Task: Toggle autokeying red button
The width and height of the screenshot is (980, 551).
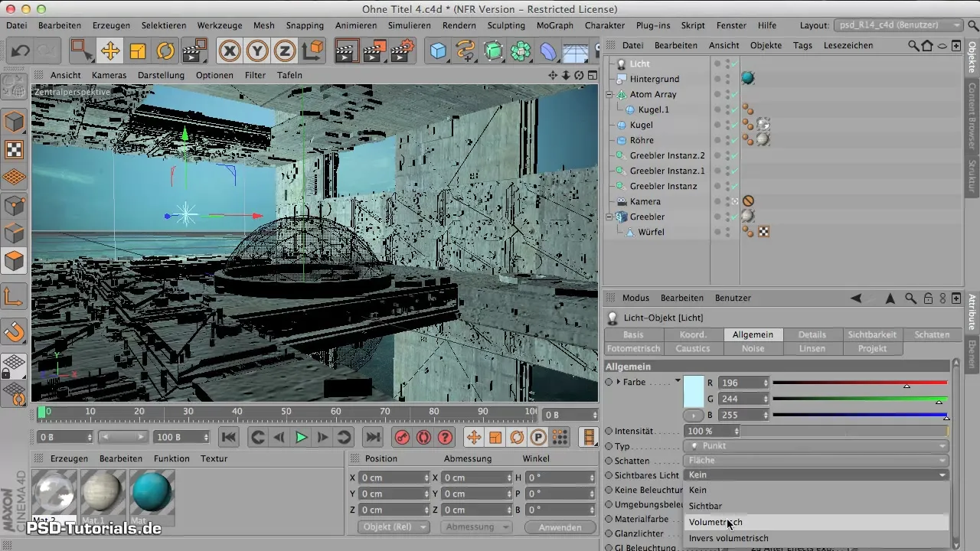Action: click(x=423, y=437)
